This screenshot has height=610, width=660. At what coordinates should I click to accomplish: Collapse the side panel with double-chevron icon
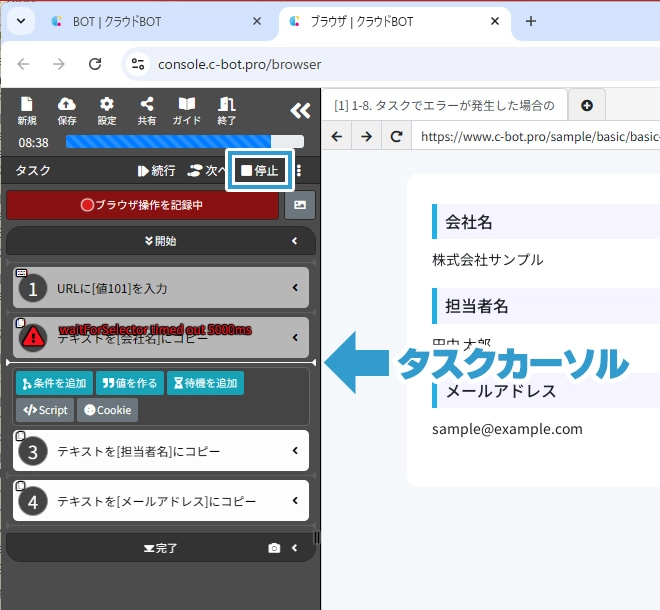pos(299,111)
